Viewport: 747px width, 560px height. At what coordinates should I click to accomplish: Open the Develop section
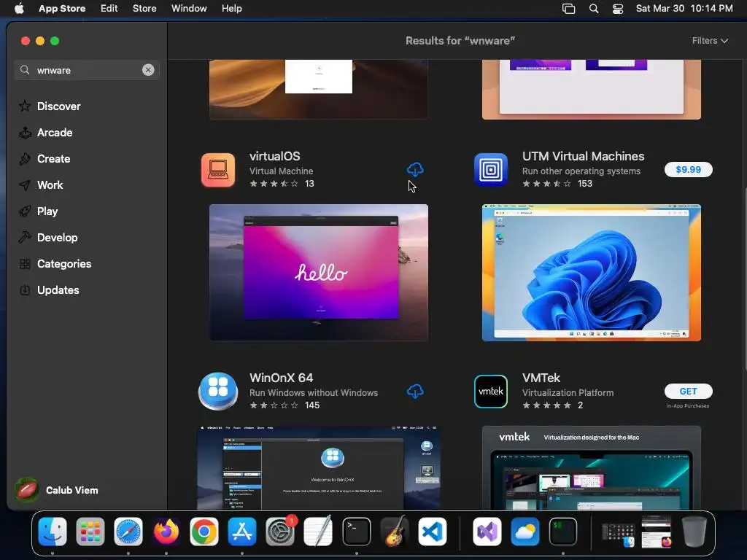pos(57,237)
